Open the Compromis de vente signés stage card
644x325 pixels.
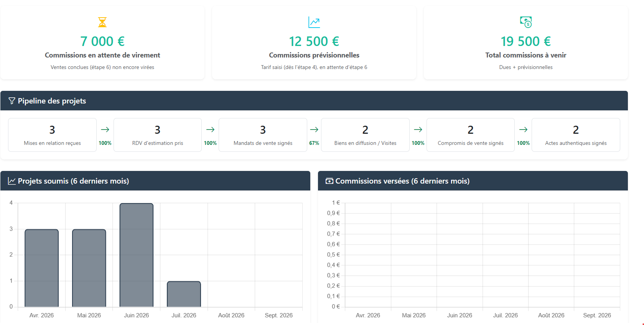pyautogui.click(x=471, y=135)
